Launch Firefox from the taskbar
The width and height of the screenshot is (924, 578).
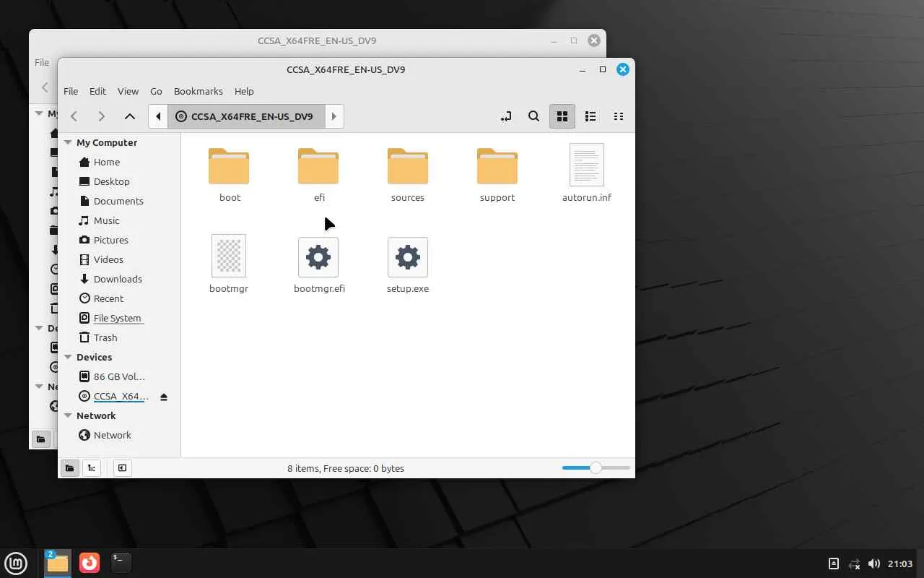pos(90,563)
